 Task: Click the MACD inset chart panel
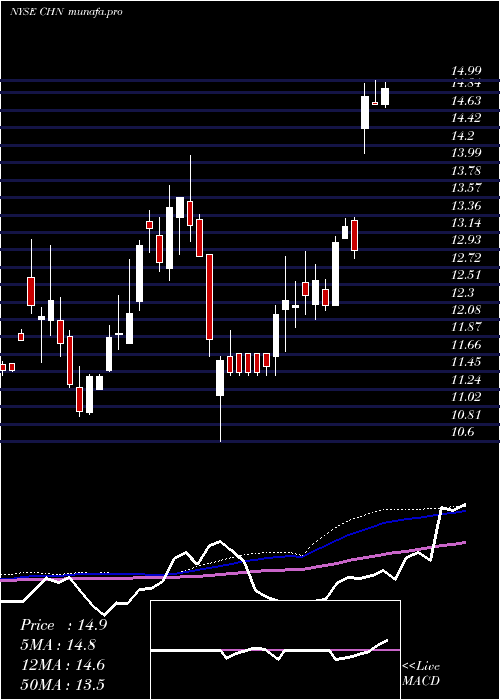tap(275, 650)
